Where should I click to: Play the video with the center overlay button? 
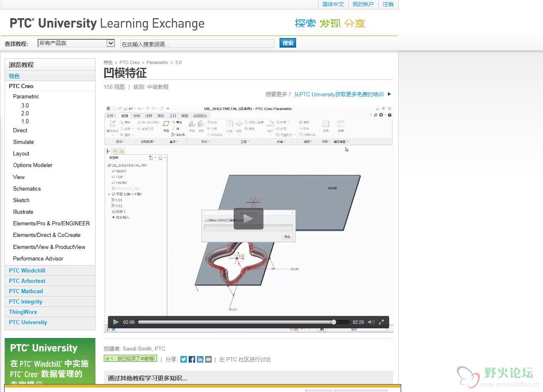(x=248, y=219)
